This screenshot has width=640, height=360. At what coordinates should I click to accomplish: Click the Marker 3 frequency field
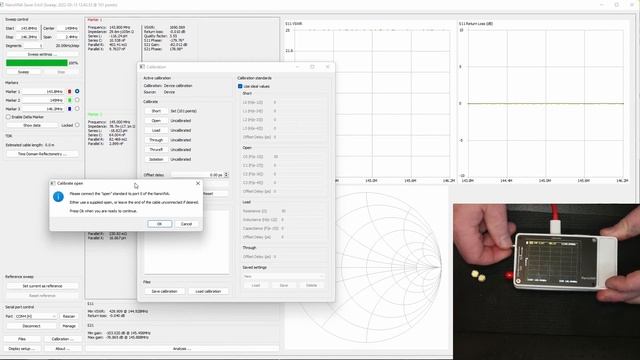[44, 109]
